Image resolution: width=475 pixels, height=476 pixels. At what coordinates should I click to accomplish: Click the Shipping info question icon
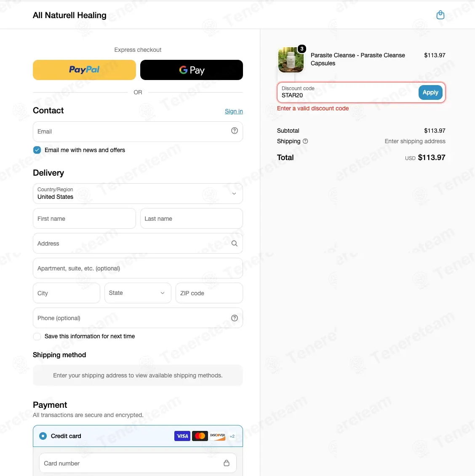click(305, 141)
